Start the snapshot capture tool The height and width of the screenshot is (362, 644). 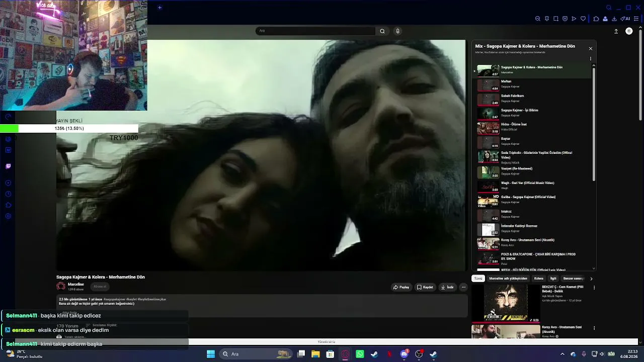[556, 19]
